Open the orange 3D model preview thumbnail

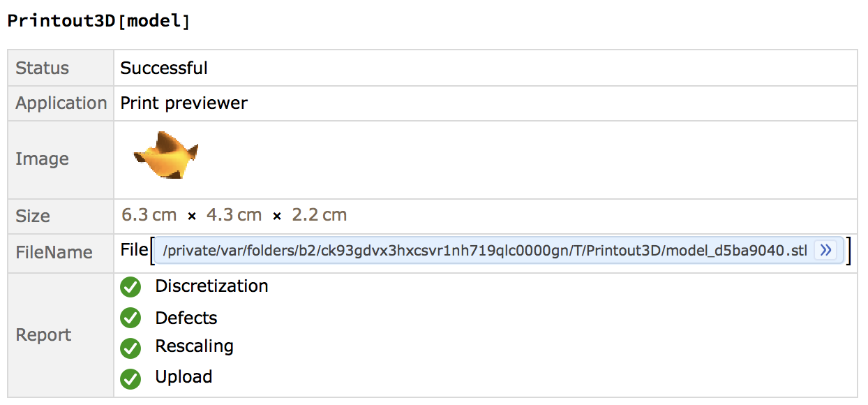pos(166,155)
